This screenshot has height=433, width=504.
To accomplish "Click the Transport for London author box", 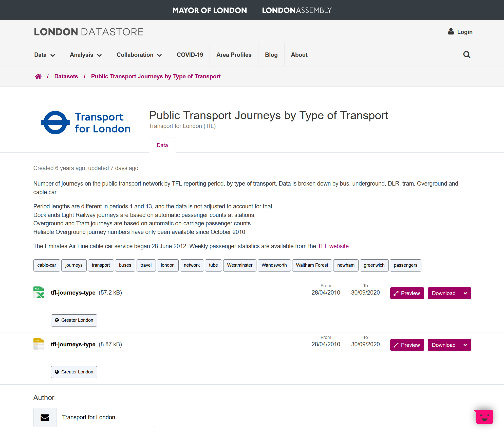I will 94,417.
